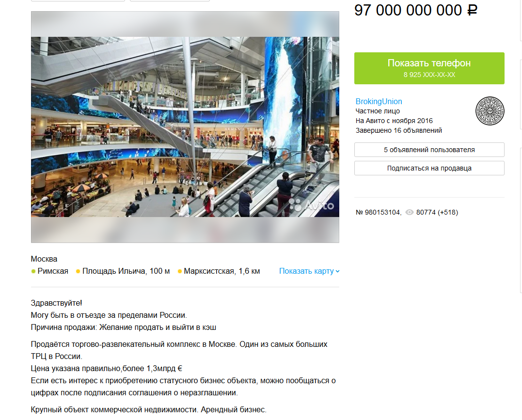Image resolution: width=522 pixels, height=420 pixels.
Task: Open the BrokingUnion seller profile link
Action: [379, 102]
